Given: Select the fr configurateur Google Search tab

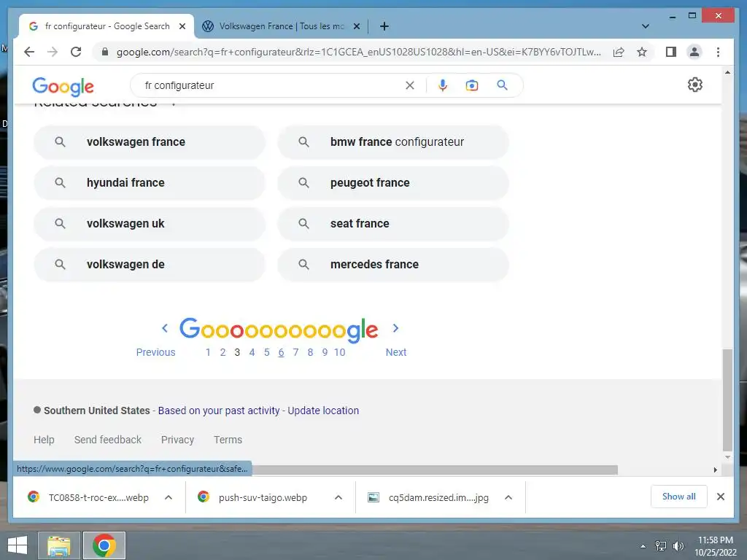Looking at the screenshot, I should click(107, 26).
